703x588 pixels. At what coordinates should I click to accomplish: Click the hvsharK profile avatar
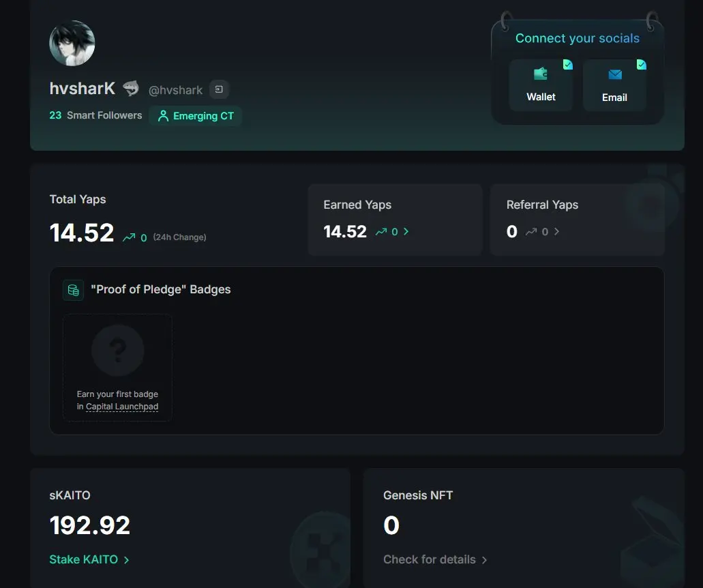(x=72, y=43)
